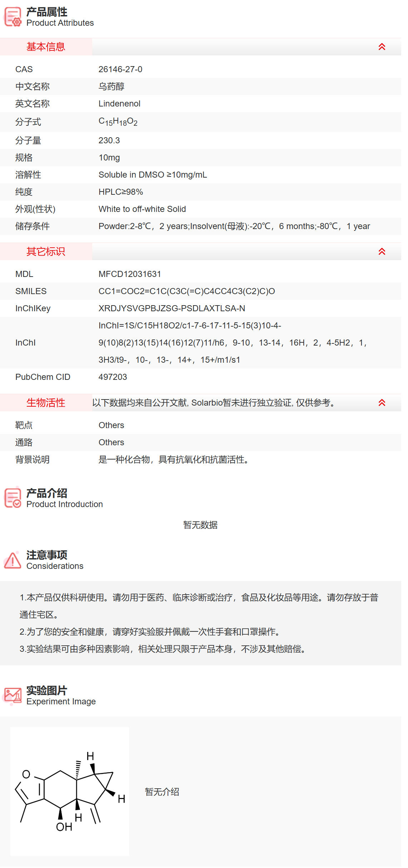Click the appearance White to off-white Solid
408x868 pixels.
click(142, 209)
